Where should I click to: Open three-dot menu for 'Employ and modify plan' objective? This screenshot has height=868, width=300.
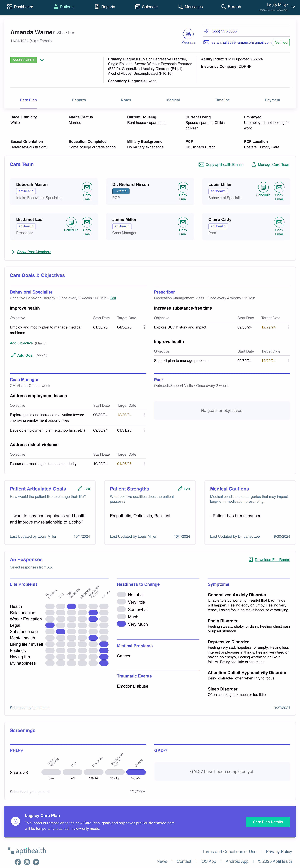144,327
